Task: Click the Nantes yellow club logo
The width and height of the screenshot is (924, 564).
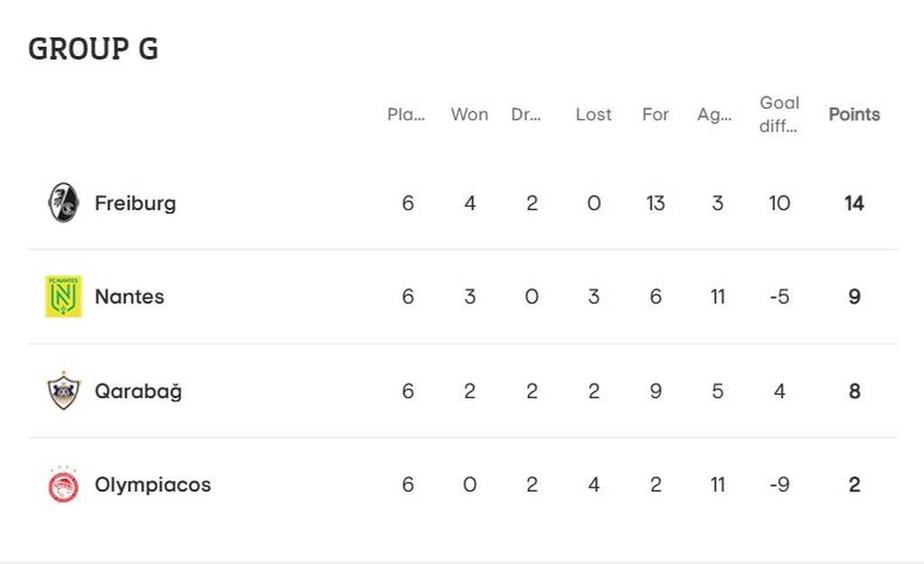Action: [63, 297]
